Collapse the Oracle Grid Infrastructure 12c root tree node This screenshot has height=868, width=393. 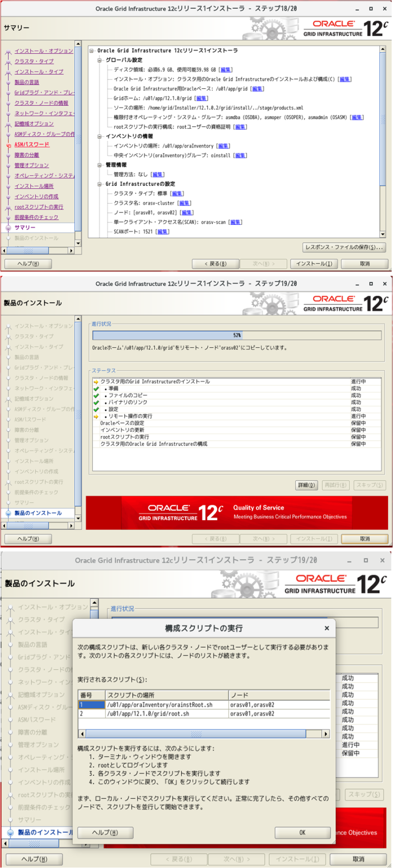92,51
